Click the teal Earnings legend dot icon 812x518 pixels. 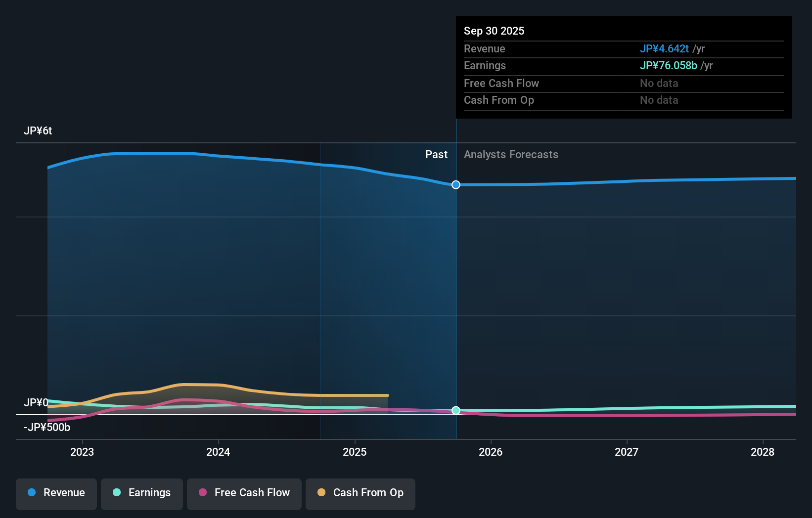tap(116, 493)
